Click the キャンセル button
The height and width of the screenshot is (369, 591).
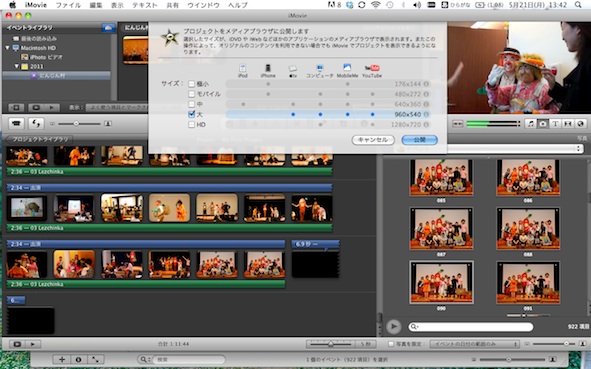pos(373,140)
